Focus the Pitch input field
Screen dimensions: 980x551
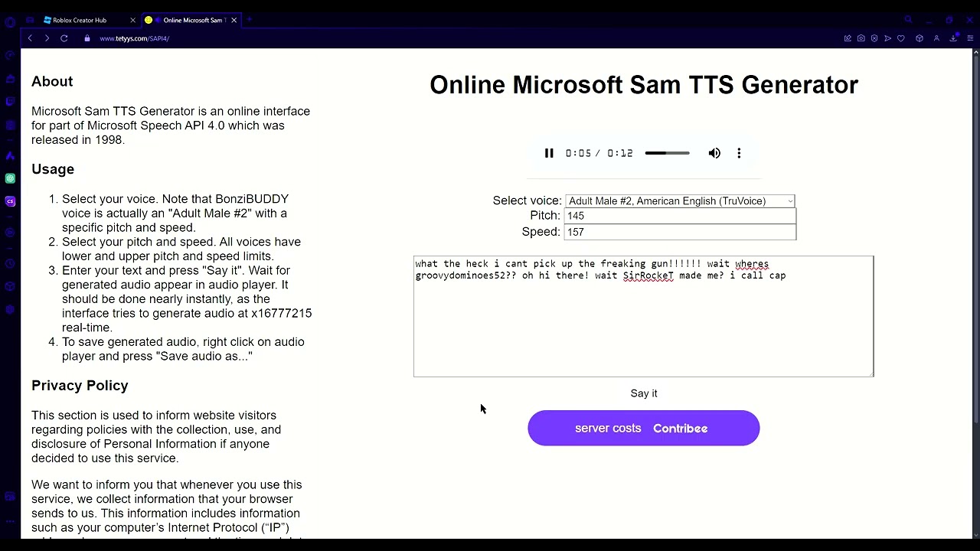(680, 216)
